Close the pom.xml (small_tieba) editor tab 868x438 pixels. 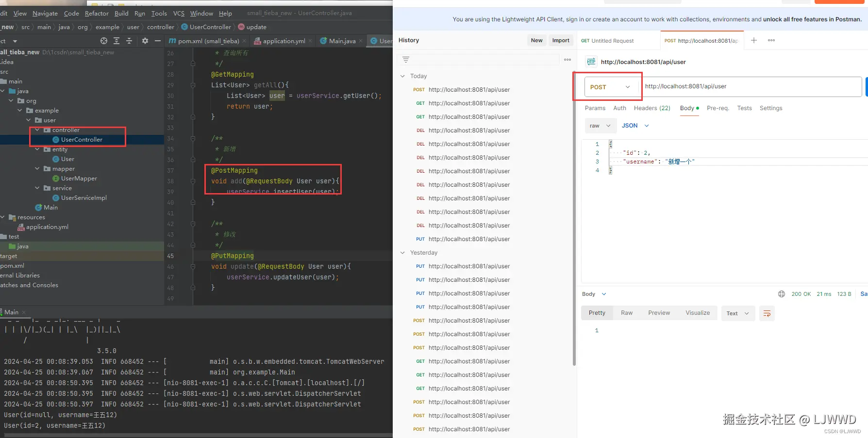coord(244,41)
